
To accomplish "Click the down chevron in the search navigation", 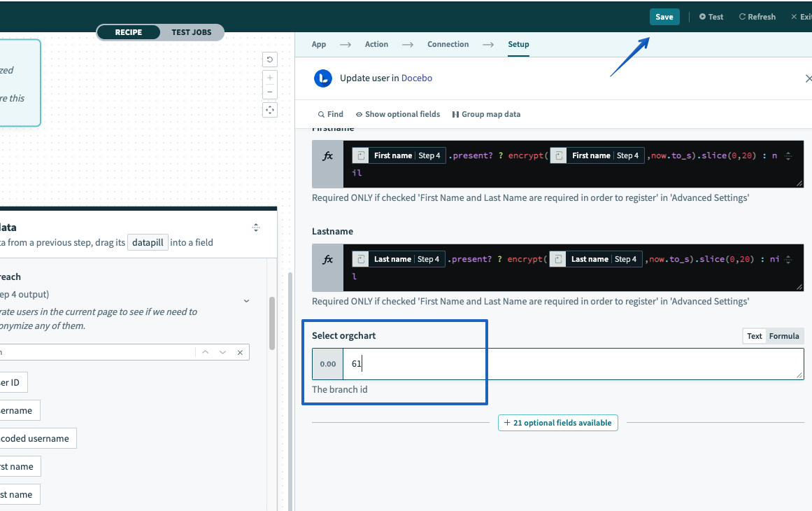I will click(x=223, y=352).
